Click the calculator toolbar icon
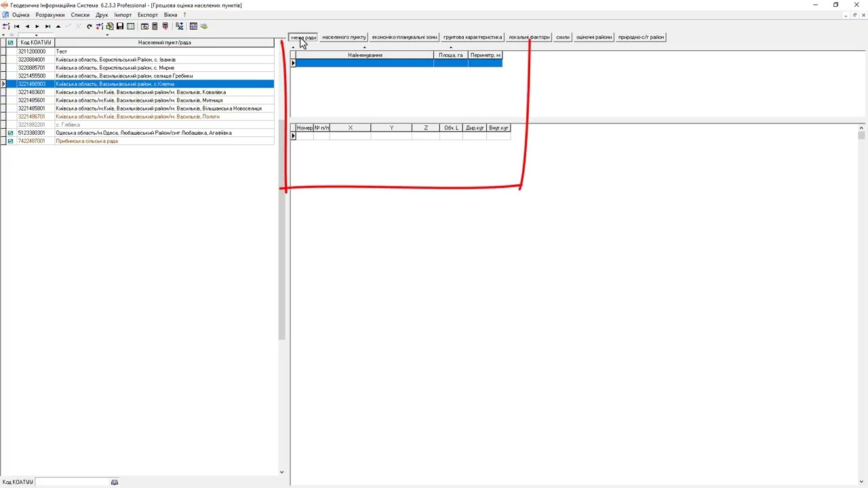Image resolution: width=868 pixels, height=488 pixels. pyautogui.click(x=155, y=26)
